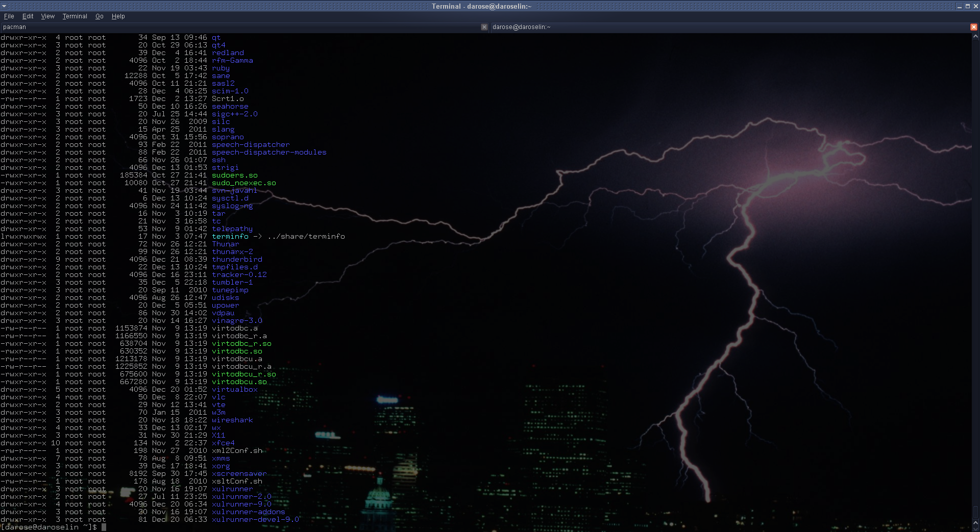The image size is (980, 532).
Task: Click the 'virtodbc_r.so' file name
Action: click(241, 343)
